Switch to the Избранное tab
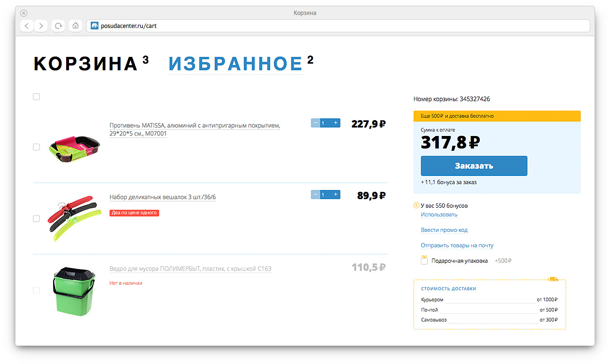Screen dimensions: 610x364 click(x=236, y=64)
